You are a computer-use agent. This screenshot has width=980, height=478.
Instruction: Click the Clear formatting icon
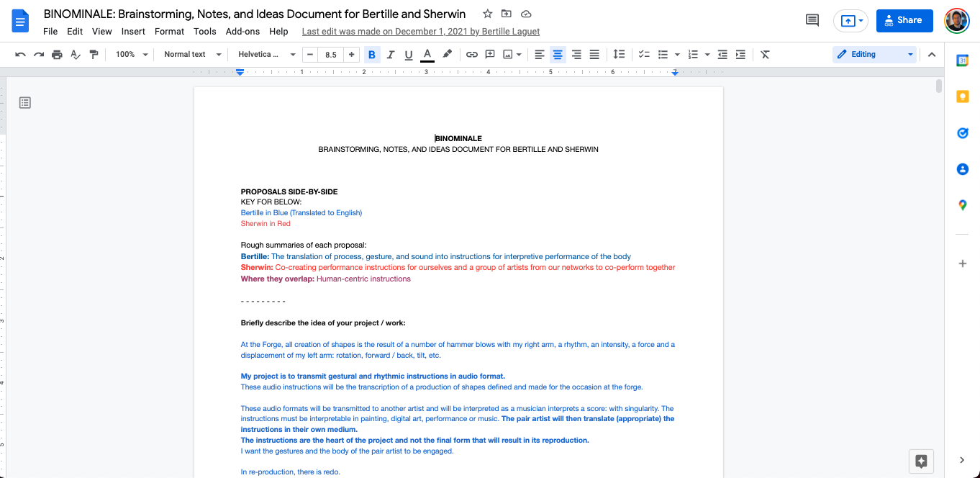[x=765, y=55]
